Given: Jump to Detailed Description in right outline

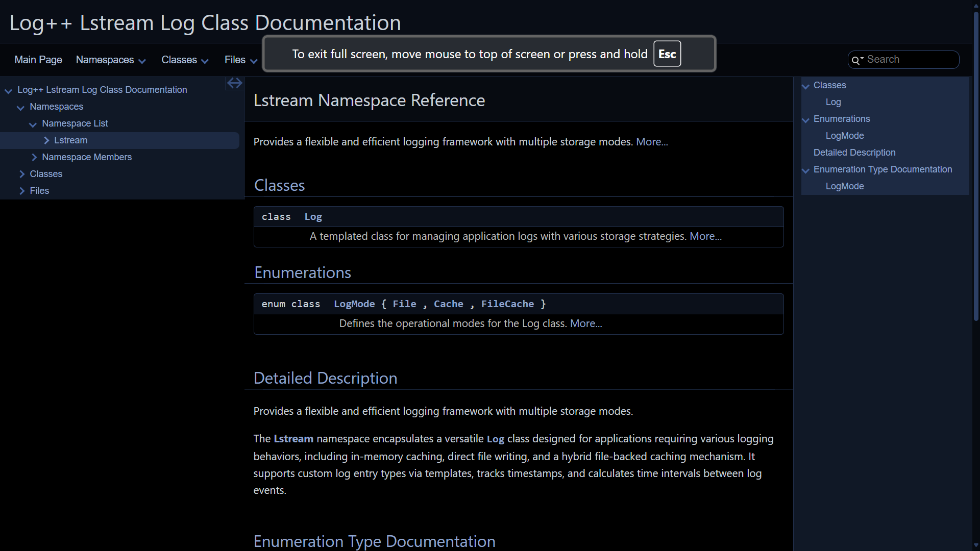Looking at the screenshot, I should 854,153.
